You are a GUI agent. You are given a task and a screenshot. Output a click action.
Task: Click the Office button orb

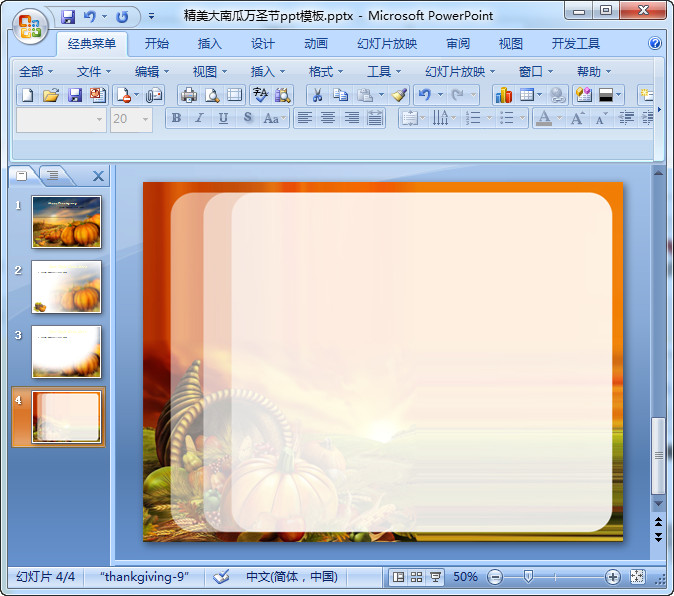click(x=30, y=27)
